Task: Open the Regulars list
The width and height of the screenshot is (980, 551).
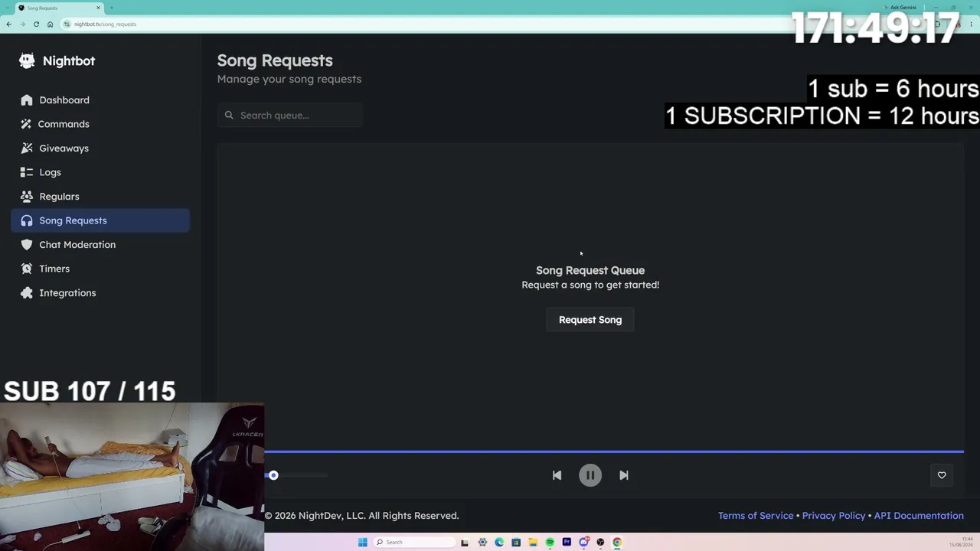Action: tap(100, 197)
